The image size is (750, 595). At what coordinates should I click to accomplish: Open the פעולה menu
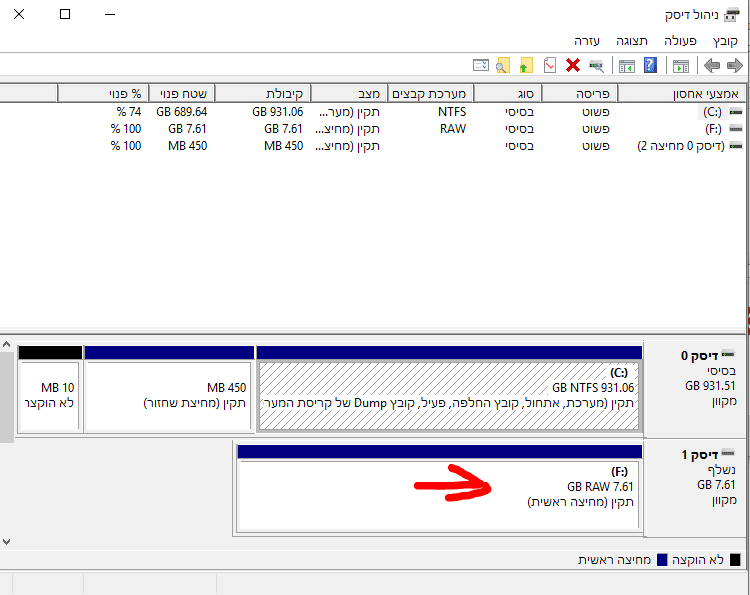click(x=681, y=41)
